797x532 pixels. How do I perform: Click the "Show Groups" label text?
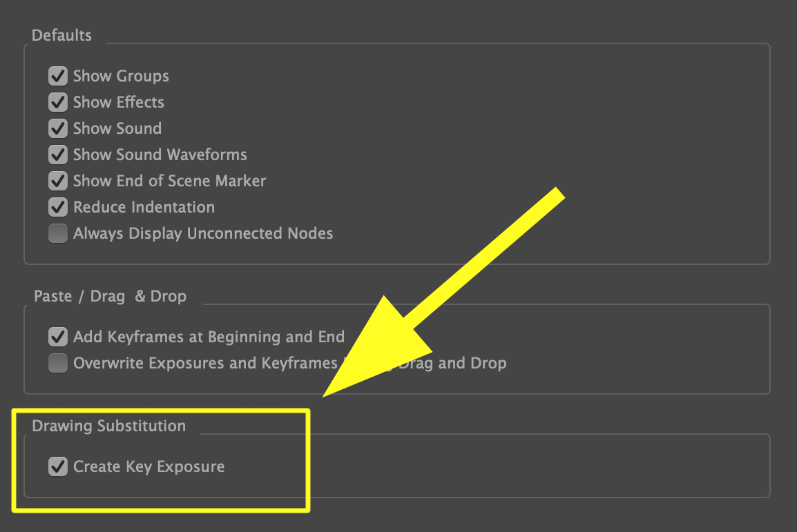pos(121,76)
